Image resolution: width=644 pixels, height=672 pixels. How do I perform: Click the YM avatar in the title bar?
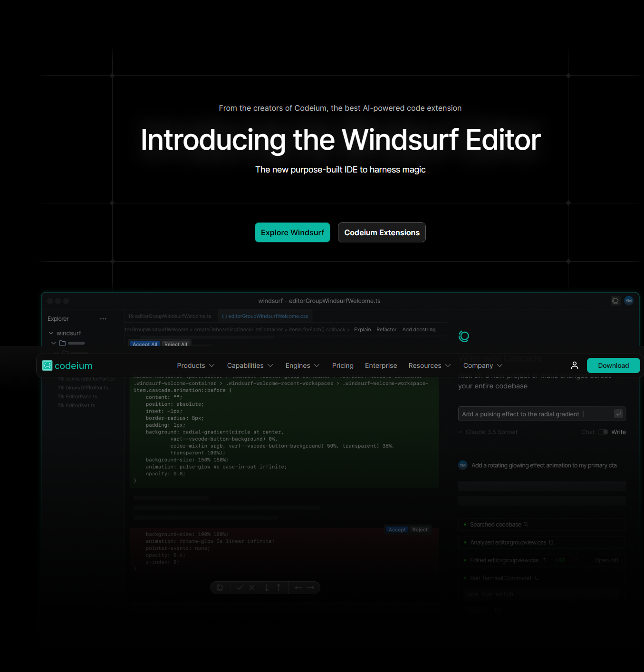tap(629, 301)
